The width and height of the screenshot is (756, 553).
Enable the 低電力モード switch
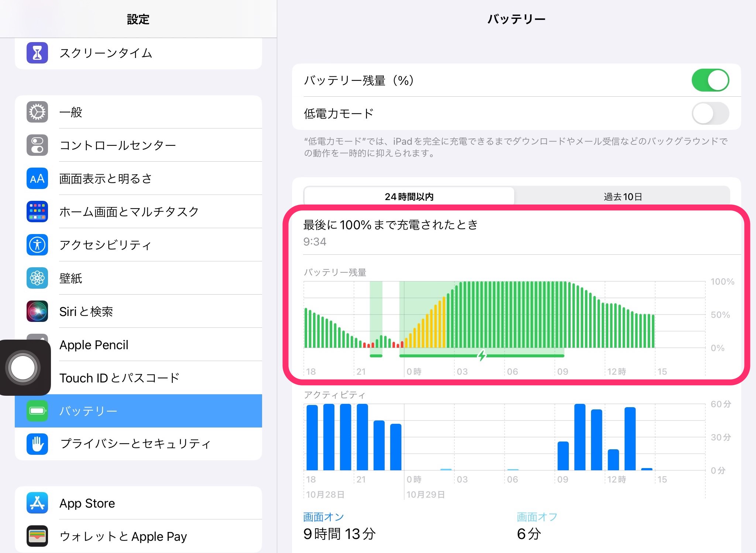point(710,113)
